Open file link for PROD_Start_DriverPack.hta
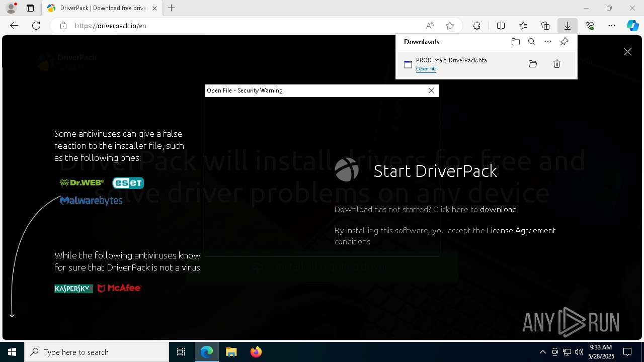This screenshot has width=644, height=362. (x=426, y=69)
